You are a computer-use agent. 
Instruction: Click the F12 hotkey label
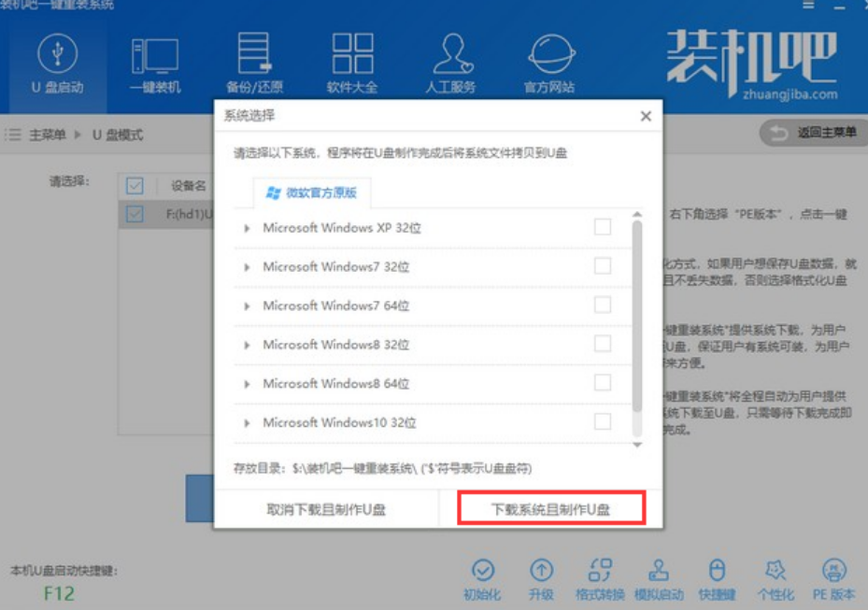(59, 593)
